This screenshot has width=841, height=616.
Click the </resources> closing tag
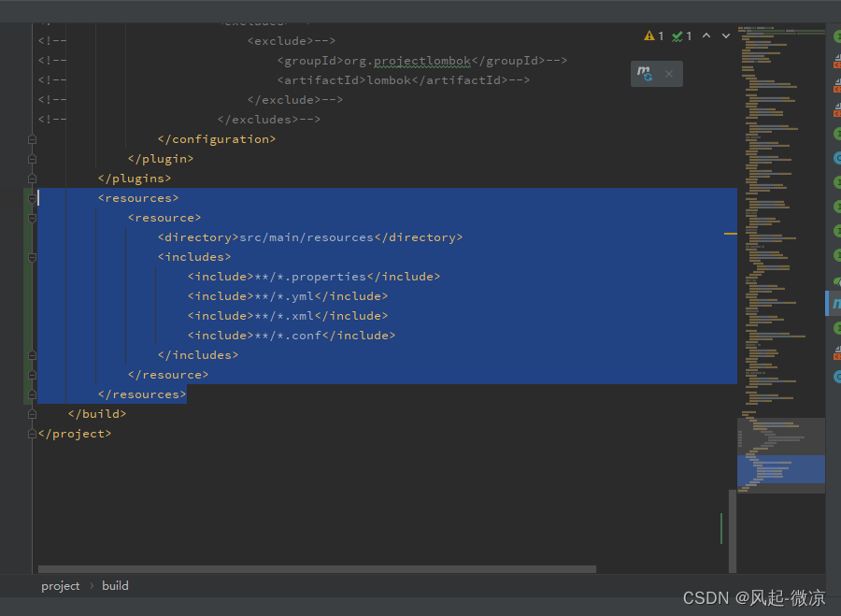(x=142, y=394)
